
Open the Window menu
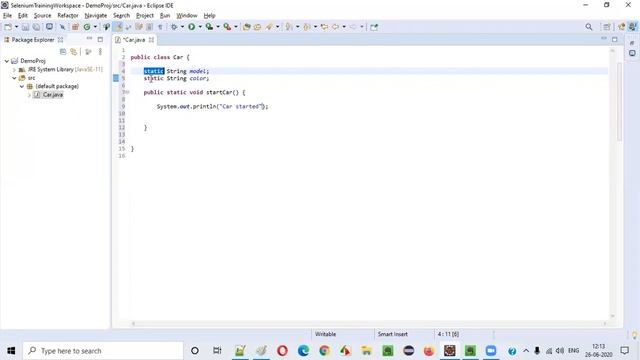(x=187, y=16)
